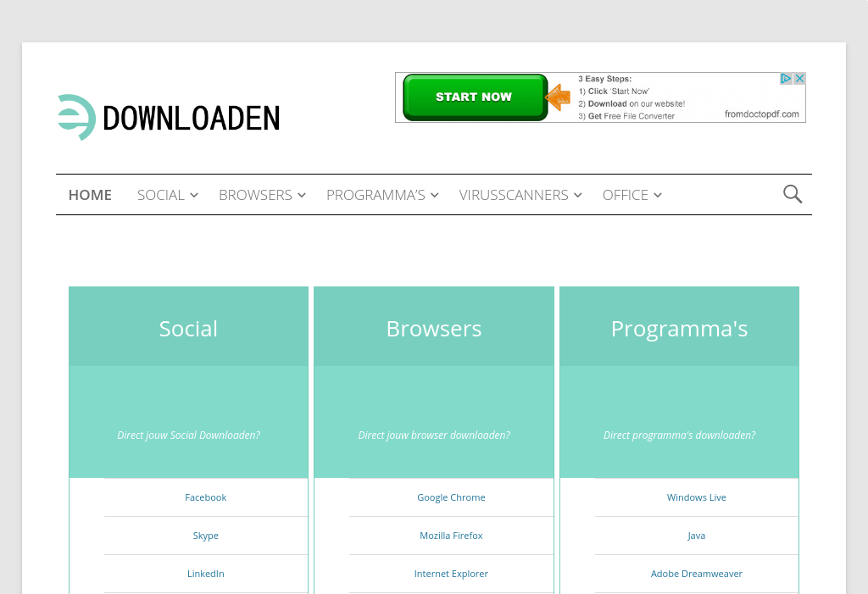Open the LinkedIn download link
Image resolution: width=868 pixels, height=594 pixels.
point(205,574)
